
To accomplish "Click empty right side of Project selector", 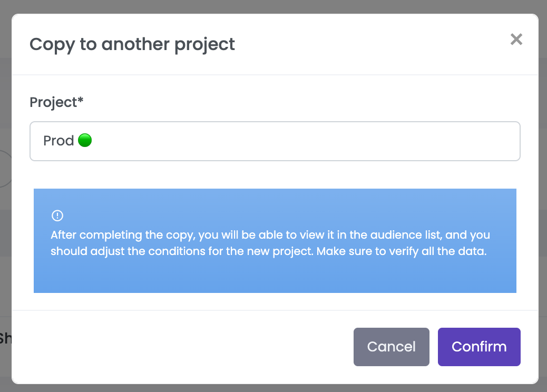I will (x=422, y=141).
